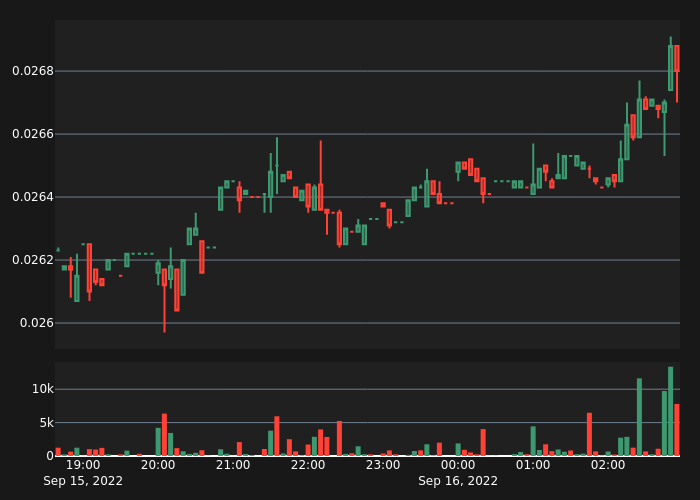The width and height of the screenshot is (700, 500).
Task: Select the 21:00 time axis label
Action: (233, 465)
